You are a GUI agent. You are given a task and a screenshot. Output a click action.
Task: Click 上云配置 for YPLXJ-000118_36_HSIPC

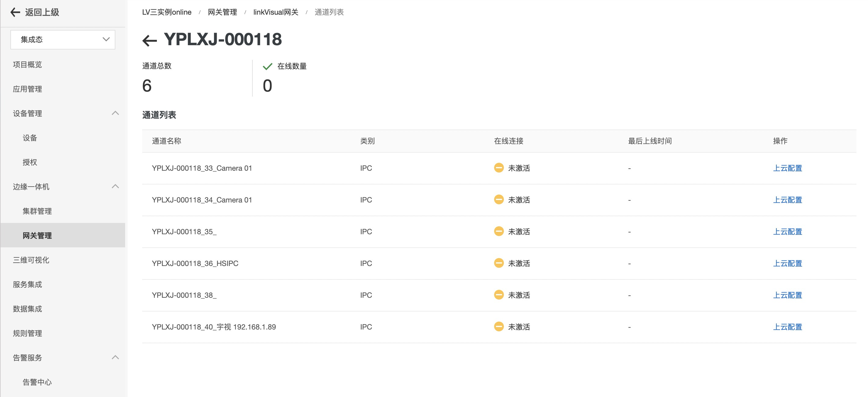click(787, 263)
